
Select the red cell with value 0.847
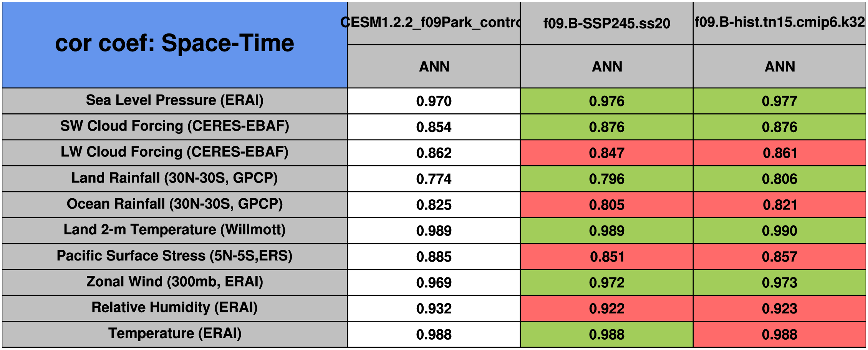pos(606,153)
